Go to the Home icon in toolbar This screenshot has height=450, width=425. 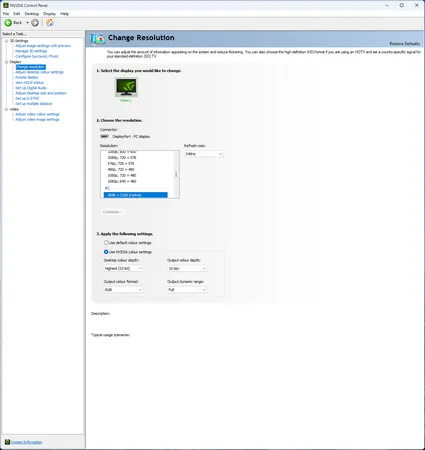tap(50, 22)
